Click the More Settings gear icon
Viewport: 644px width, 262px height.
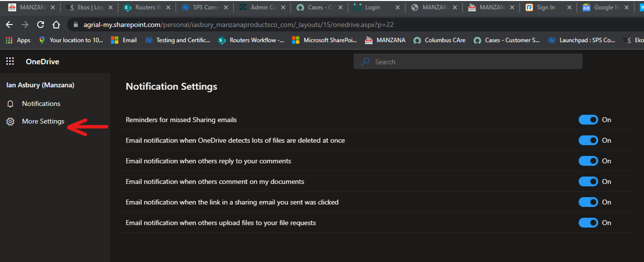(10, 121)
